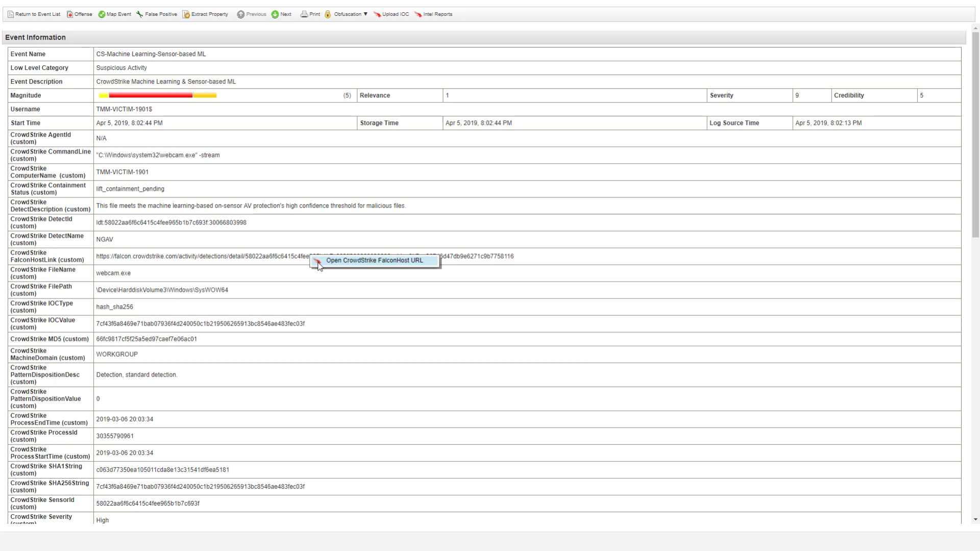
Task: Go to the Previous event icon
Action: (241, 14)
